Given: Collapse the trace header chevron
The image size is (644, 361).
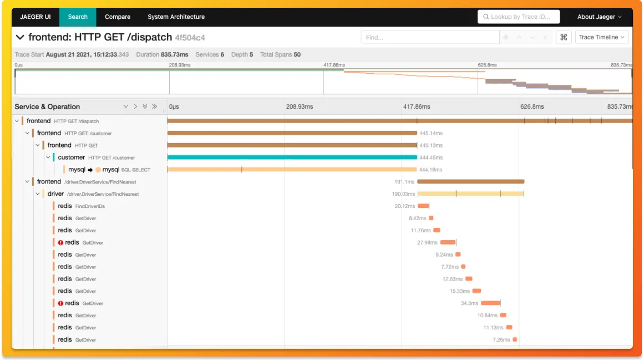Looking at the screenshot, I should (x=20, y=37).
